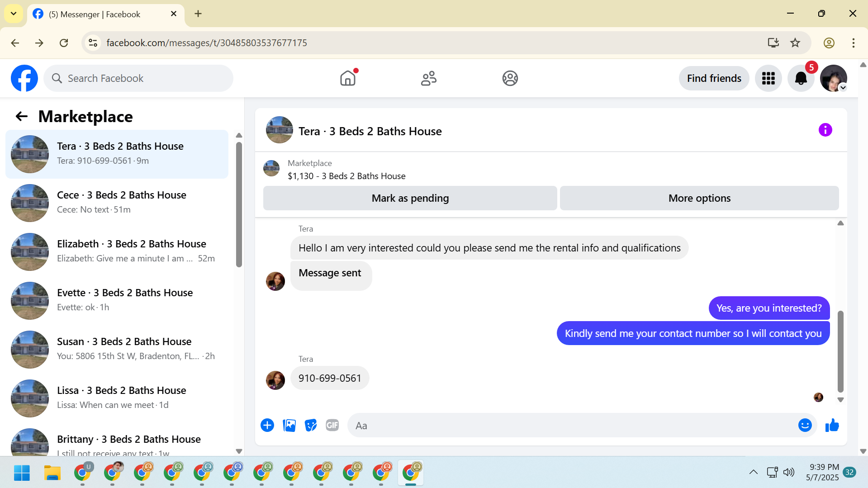Open the Friends icon in top navigation
Screen dimensions: 868x488
[428, 78]
